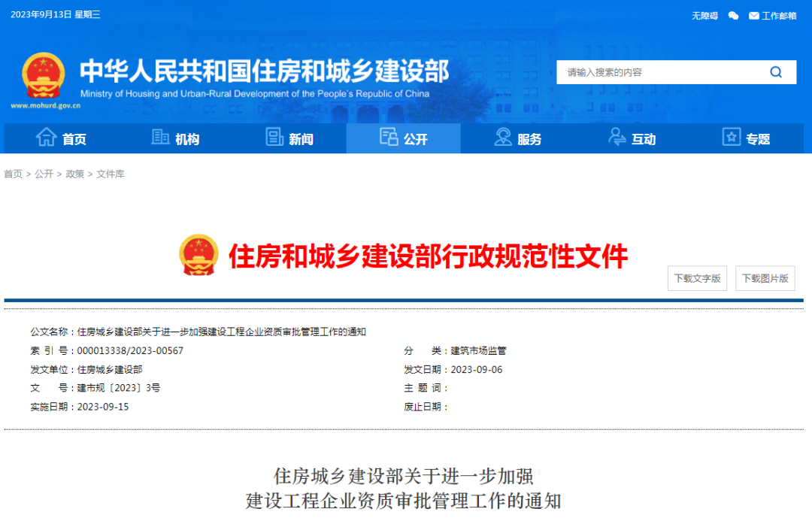Open the WeChat icon in top bar
This screenshot has width=812, height=530.
[733, 16]
